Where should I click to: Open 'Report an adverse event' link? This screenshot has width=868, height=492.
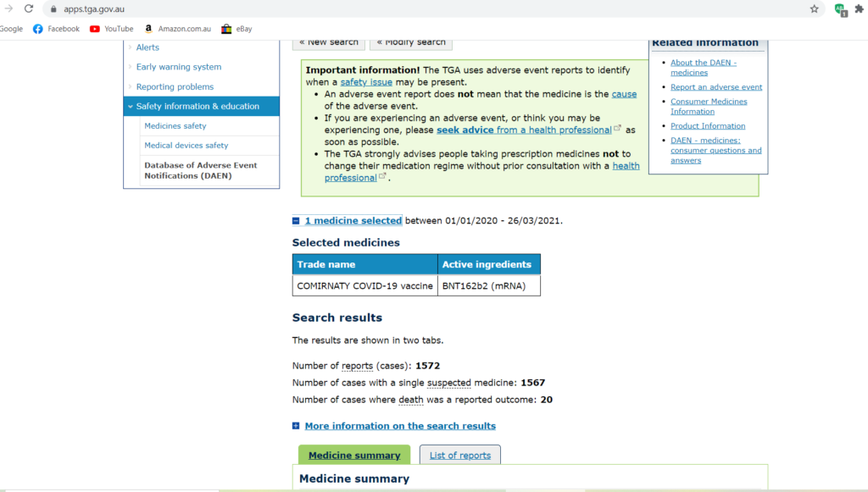[716, 86]
